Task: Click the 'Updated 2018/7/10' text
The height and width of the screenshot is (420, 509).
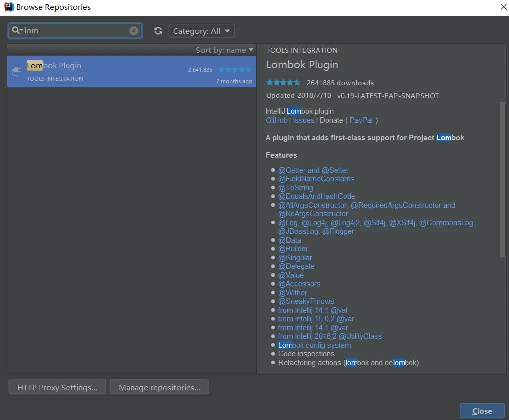Action: 299,96
